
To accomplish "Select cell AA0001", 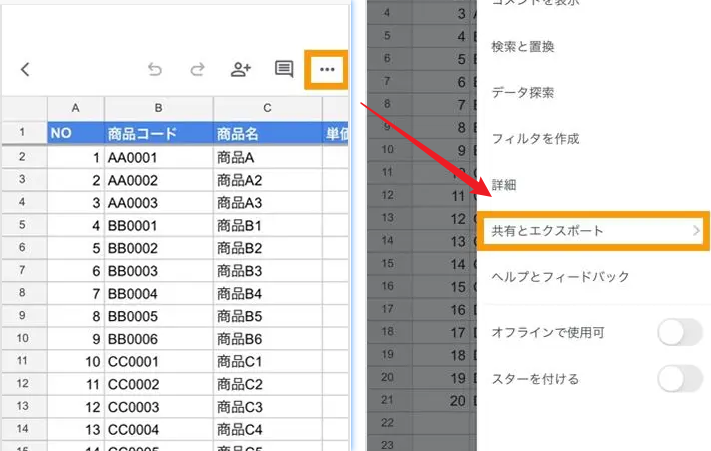I will [x=159, y=157].
